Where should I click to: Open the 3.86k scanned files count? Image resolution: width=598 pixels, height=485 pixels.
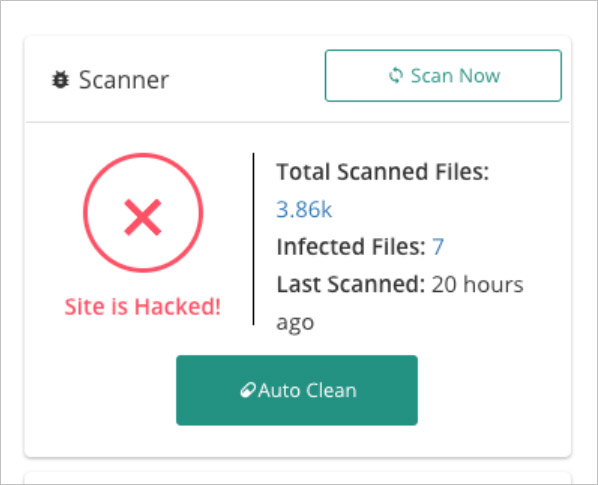click(x=304, y=209)
